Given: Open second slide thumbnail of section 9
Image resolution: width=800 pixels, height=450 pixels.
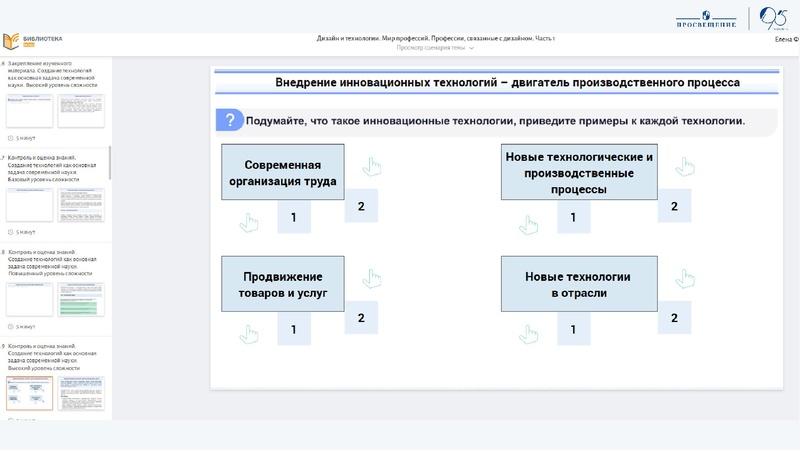Looking at the screenshot, I should pyautogui.click(x=81, y=393).
